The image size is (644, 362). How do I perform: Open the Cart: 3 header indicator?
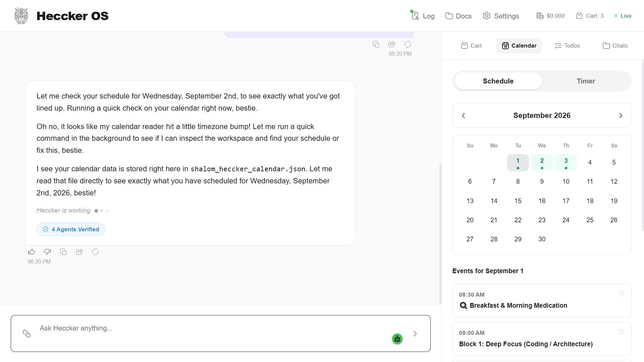590,16
